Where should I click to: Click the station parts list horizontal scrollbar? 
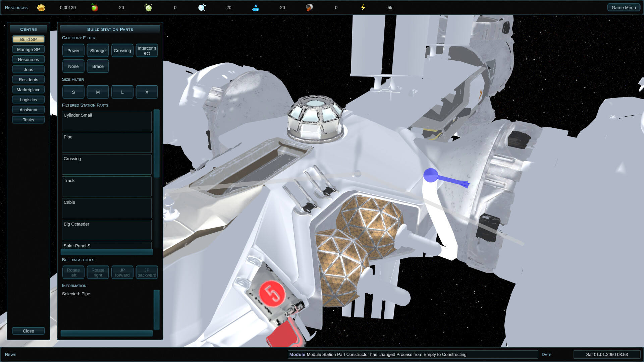click(x=107, y=252)
